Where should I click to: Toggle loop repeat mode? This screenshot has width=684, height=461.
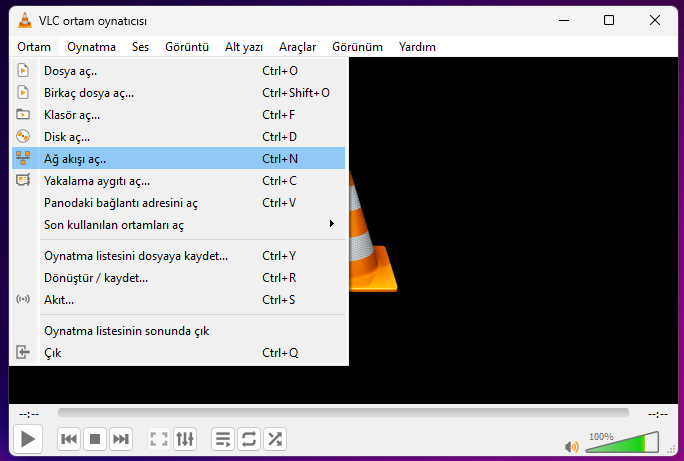[x=249, y=439]
